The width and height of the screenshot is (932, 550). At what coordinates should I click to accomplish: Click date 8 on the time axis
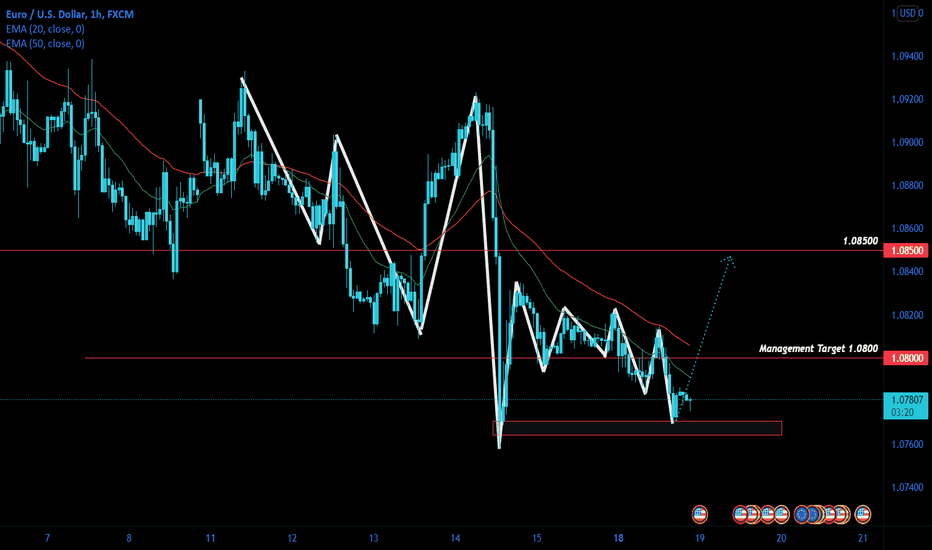point(129,538)
